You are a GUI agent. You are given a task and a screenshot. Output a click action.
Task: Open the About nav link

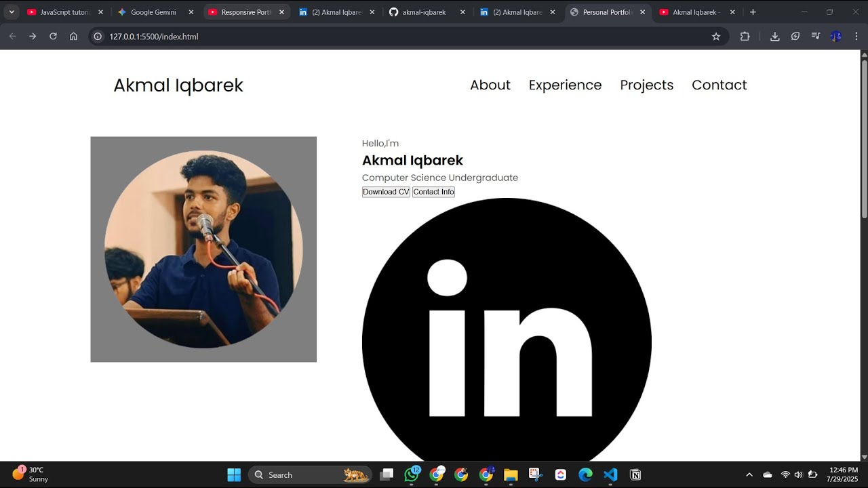point(490,85)
